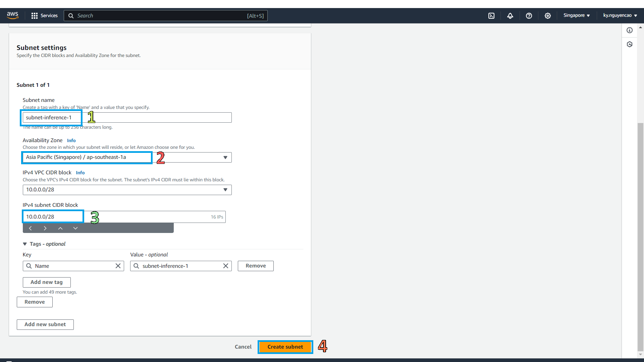This screenshot has width=644, height=362.
Task: Open the ky.nguyencao account menu
Action: click(620, 15)
